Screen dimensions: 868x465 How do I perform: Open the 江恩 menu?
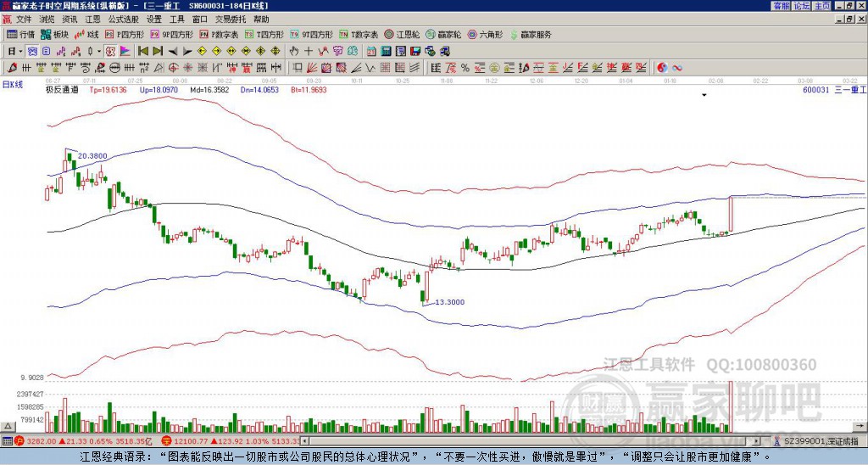[x=93, y=19]
